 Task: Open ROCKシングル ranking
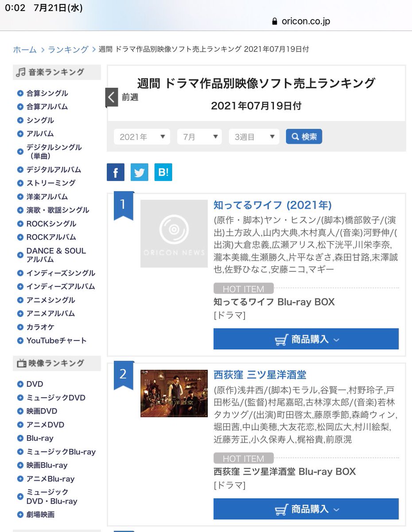[x=51, y=224]
